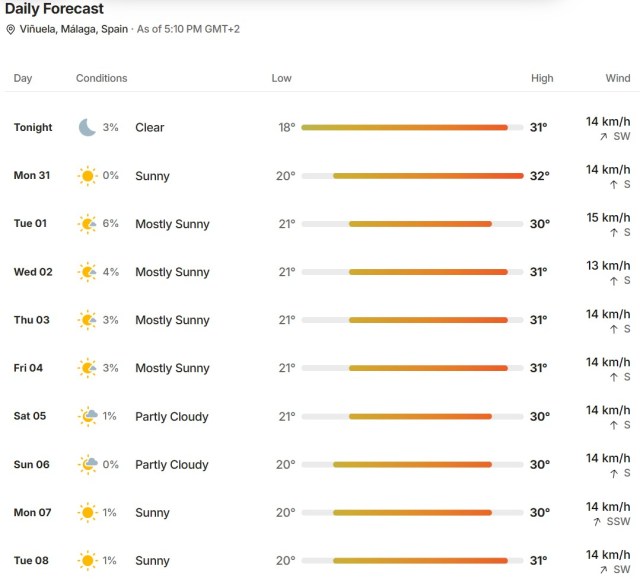Click the partly cloudy icon for Sun 06
Image resolution: width=640 pixels, height=579 pixels.
click(88, 464)
